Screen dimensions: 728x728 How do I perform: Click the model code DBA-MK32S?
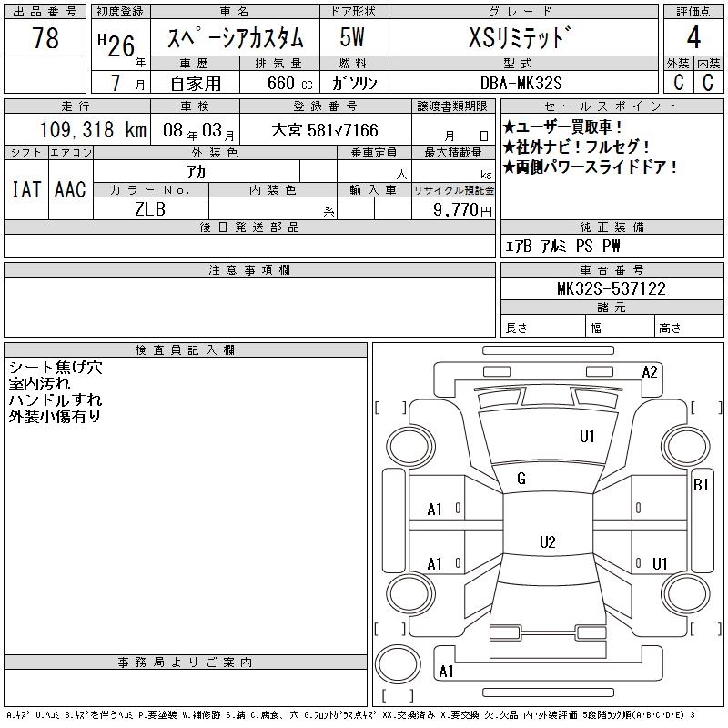[x=521, y=84]
